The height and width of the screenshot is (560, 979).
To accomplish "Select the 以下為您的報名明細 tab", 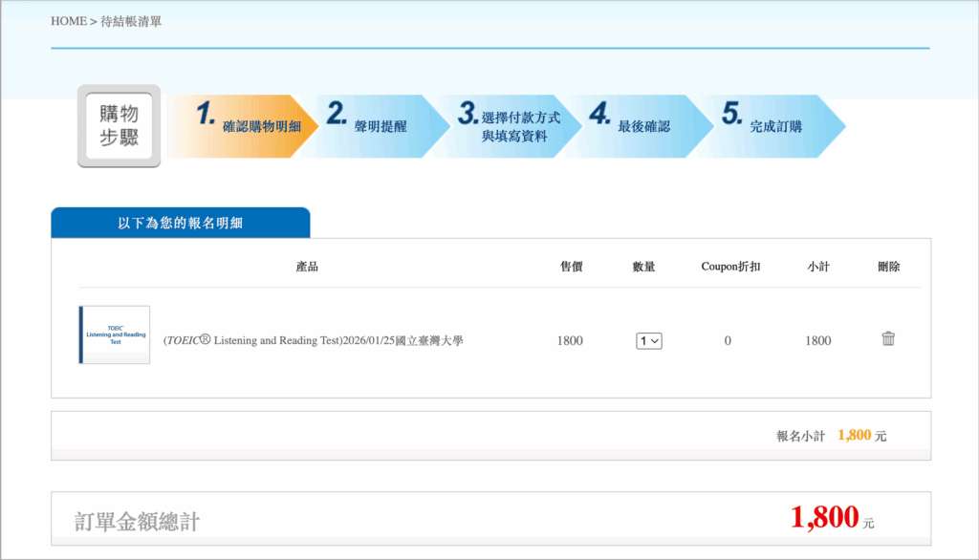I will coord(180,223).
